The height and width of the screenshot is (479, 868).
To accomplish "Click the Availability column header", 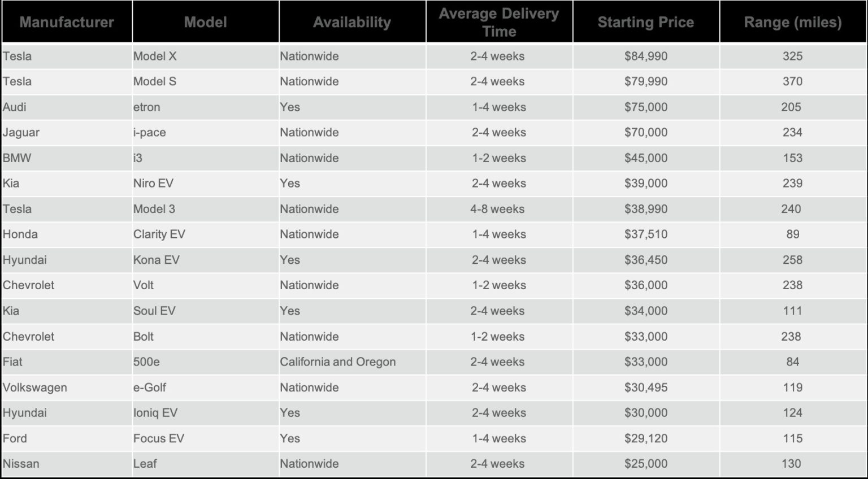I will coord(351,22).
